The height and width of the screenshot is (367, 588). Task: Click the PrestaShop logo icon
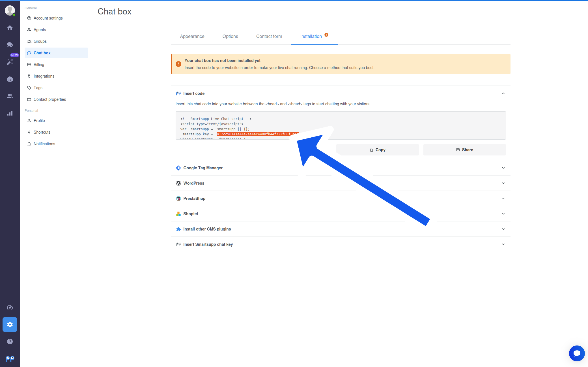pyautogui.click(x=178, y=199)
